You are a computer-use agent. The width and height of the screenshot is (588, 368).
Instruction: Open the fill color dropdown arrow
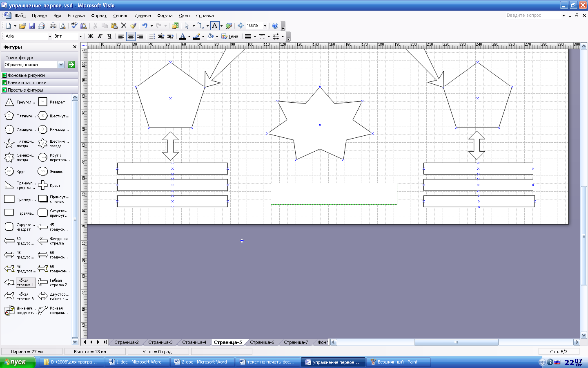pos(217,36)
